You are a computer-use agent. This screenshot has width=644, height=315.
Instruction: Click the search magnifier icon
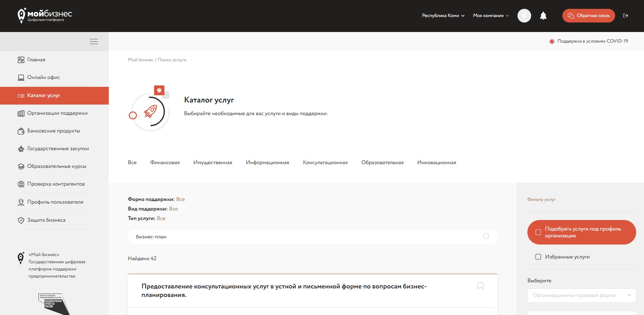(486, 236)
